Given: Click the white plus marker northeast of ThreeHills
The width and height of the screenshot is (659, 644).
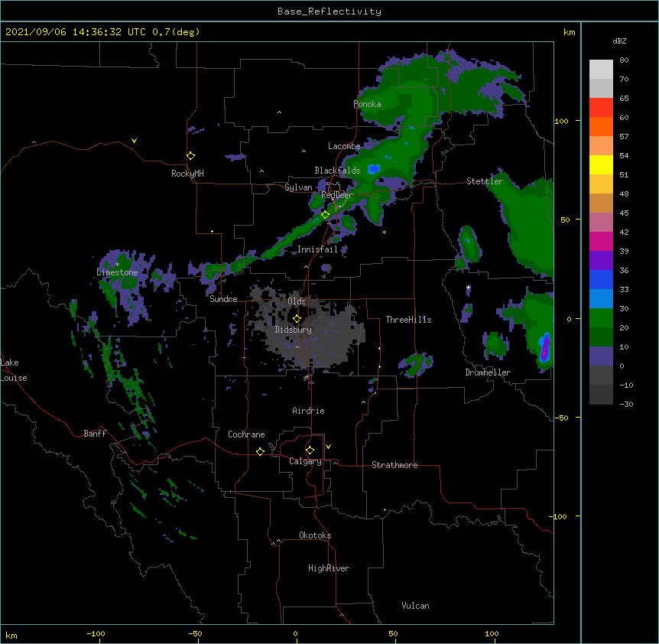Looking at the screenshot, I should tap(468, 288).
